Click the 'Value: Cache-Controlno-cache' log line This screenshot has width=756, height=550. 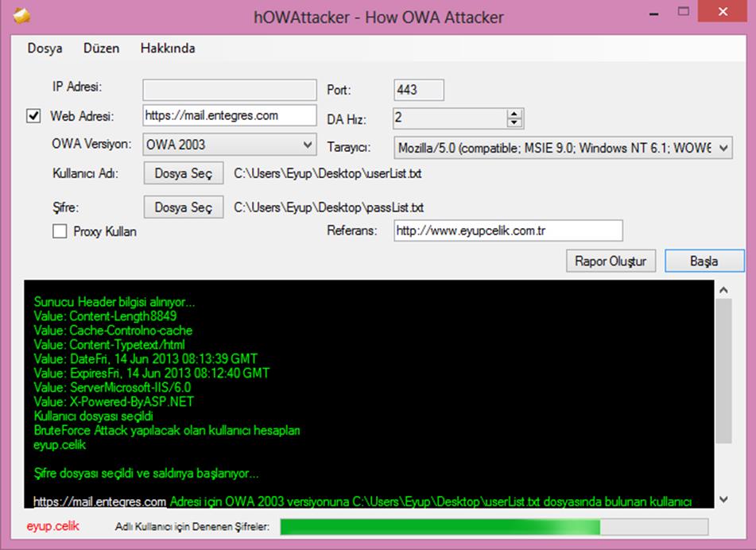(113, 331)
